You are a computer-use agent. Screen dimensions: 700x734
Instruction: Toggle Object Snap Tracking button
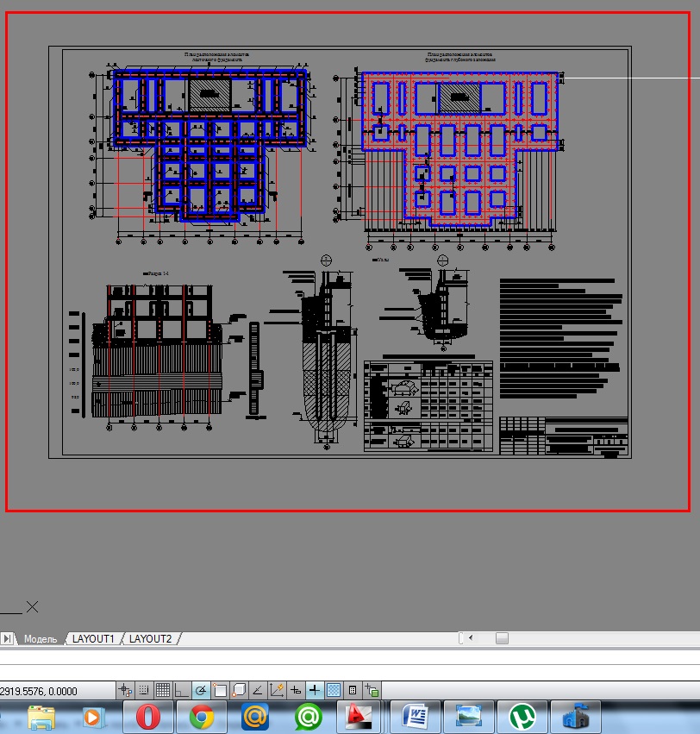258,690
